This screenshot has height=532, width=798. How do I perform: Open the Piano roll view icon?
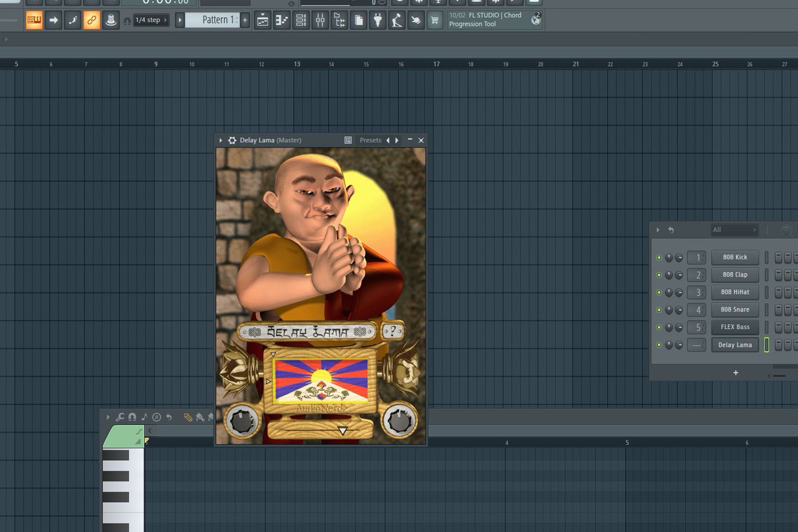pos(282,20)
